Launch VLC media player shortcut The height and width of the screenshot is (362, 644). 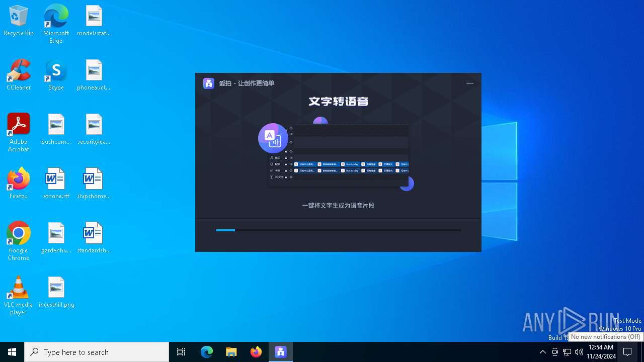(19, 296)
